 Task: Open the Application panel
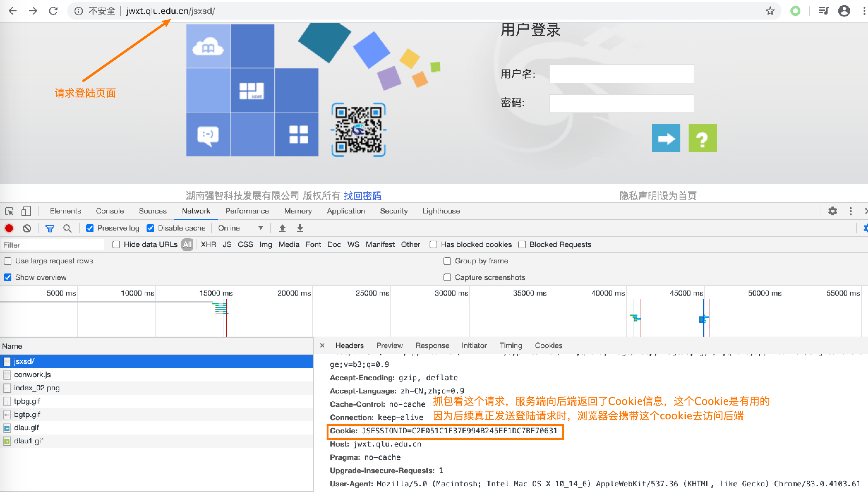(346, 211)
